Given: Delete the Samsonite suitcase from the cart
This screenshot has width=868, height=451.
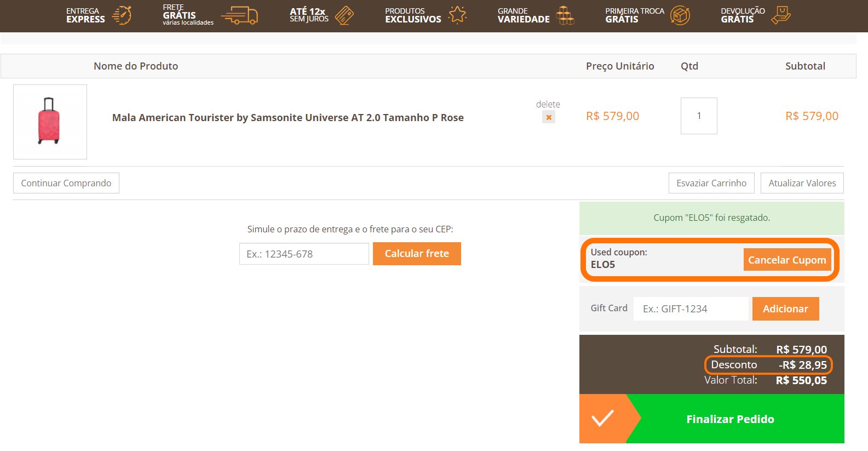Looking at the screenshot, I should 548,117.
